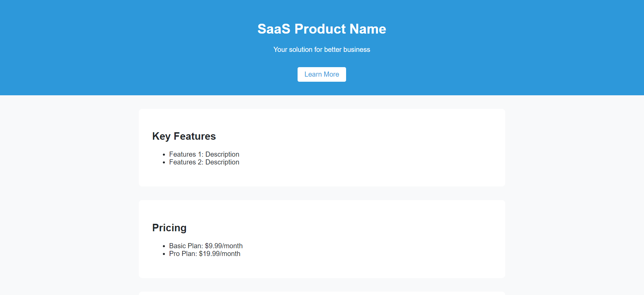Click the bullet point before Features 2
This screenshot has width=644, height=295.
[164, 163]
